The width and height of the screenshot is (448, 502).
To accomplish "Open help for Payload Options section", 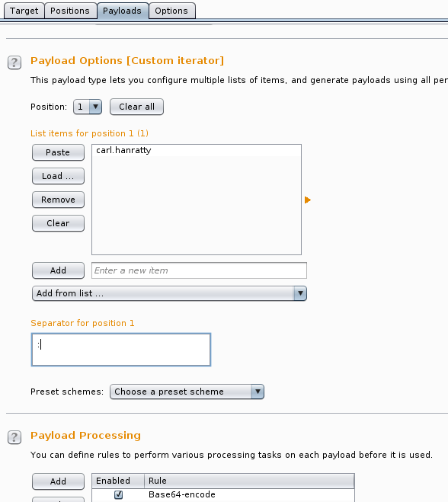I will coord(14,62).
